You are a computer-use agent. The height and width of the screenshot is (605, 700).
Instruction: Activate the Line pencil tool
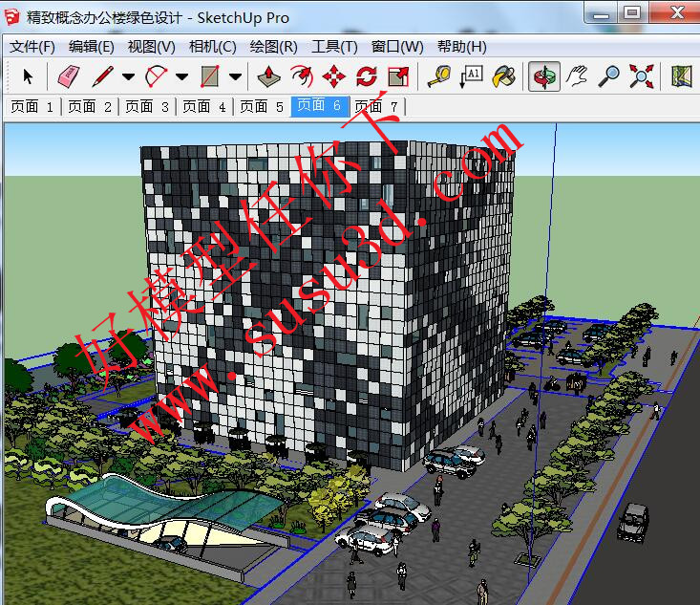point(103,76)
